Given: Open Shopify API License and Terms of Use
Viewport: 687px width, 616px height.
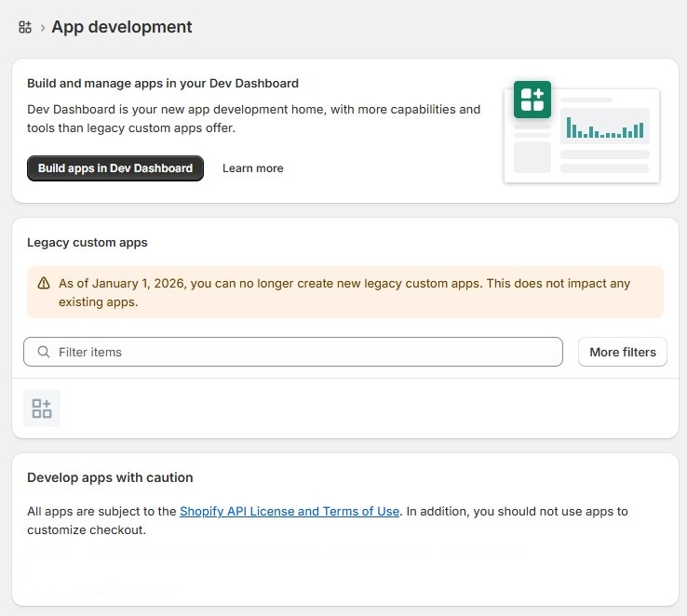Looking at the screenshot, I should pos(290,511).
